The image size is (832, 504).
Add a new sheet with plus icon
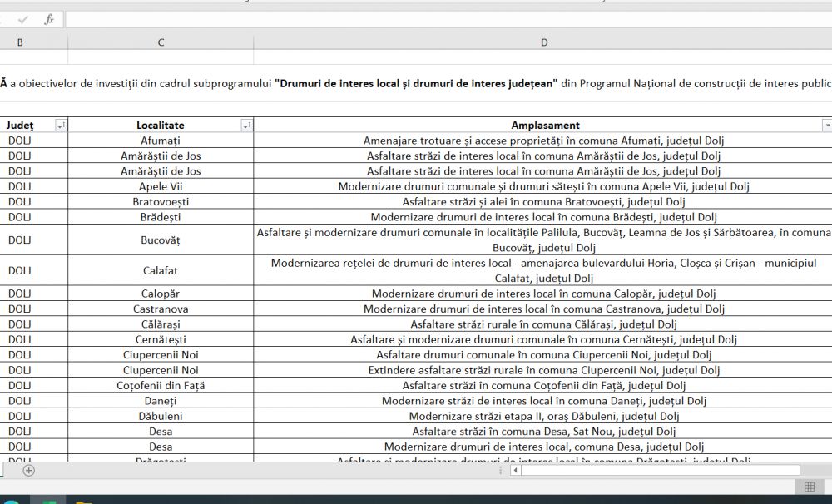coord(29,471)
